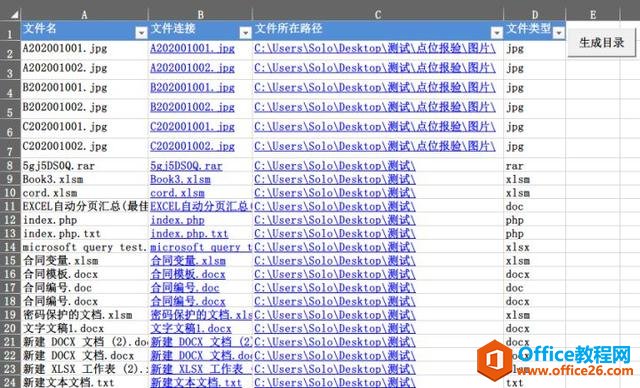
Task: Open the 文件所在路径 column filter dropdown
Action: click(496, 33)
